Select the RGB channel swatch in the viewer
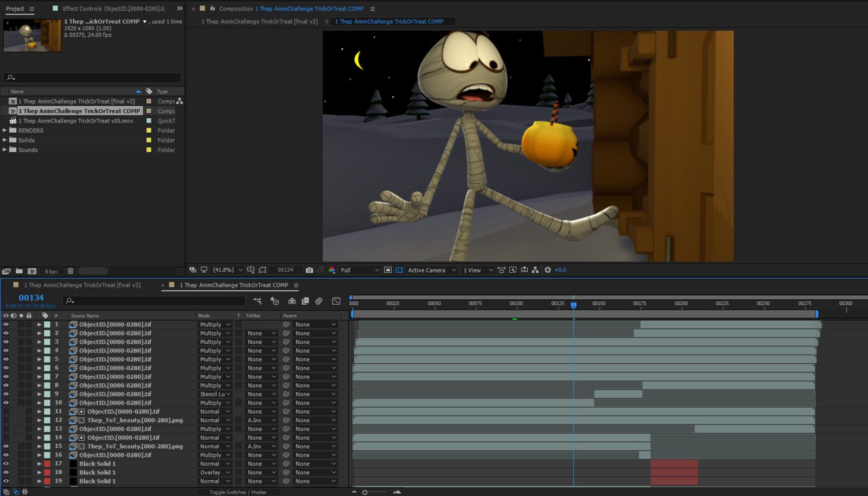 [x=332, y=269]
